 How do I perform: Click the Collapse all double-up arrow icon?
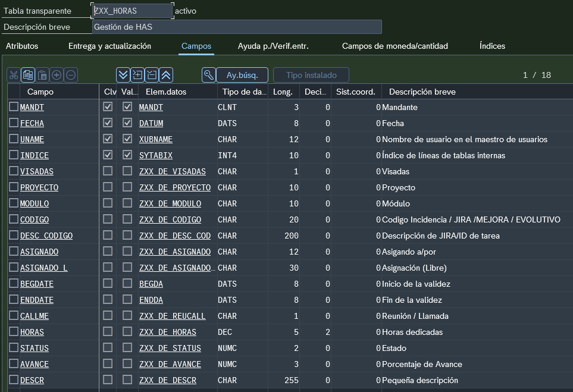click(167, 75)
